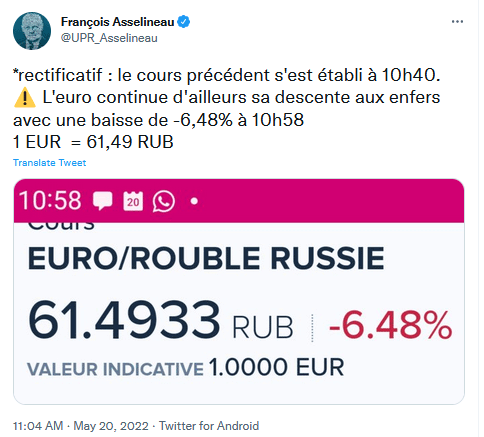Click the VALEUR INDICATIVE label
This screenshot has width=484, height=437.
coord(115,369)
